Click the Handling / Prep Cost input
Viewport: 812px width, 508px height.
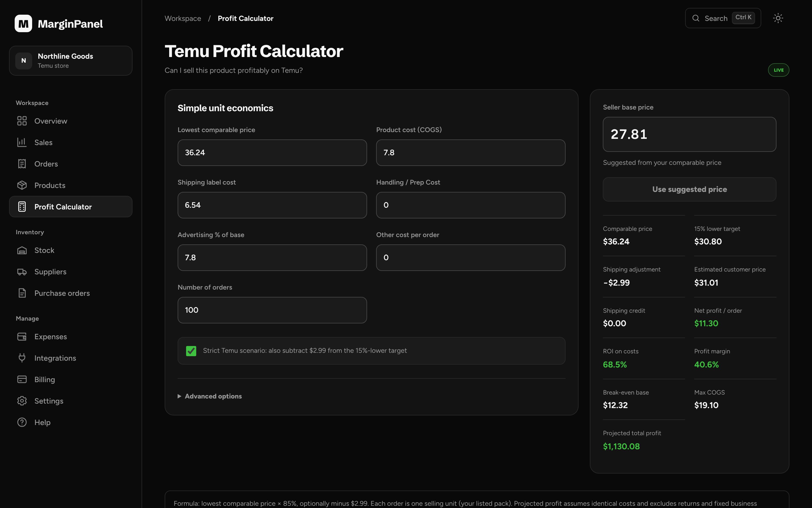(471, 205)
